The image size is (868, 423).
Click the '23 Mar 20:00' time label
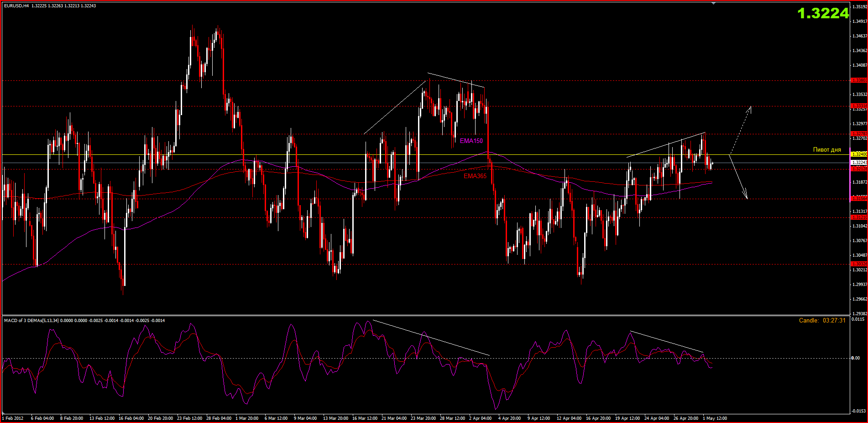click(424, 418)
